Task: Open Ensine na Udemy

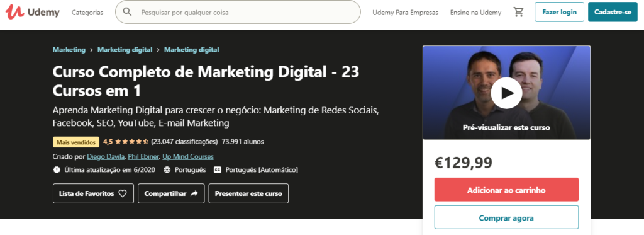Action: (475, 13)
